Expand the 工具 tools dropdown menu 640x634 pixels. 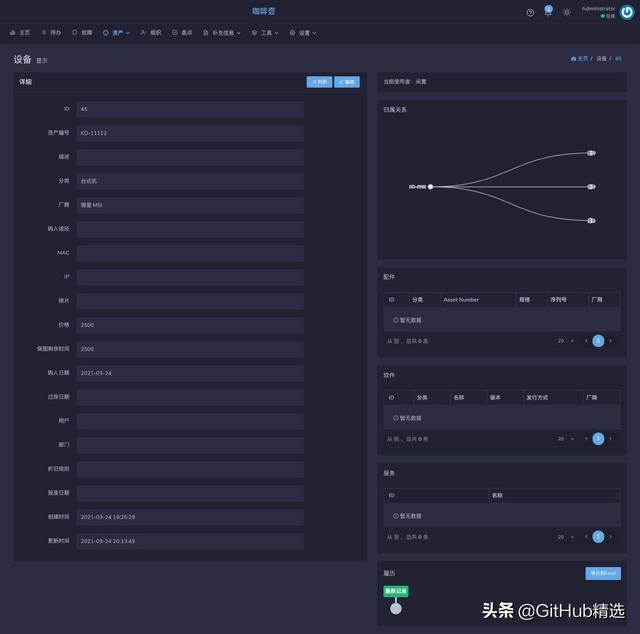pos(265,33)
